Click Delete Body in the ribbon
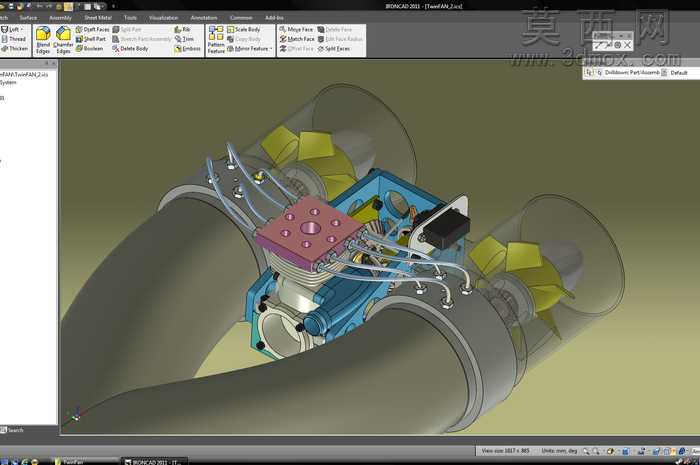Image resolution: width=700 pixels, height=465 pixels. point(130,48)
